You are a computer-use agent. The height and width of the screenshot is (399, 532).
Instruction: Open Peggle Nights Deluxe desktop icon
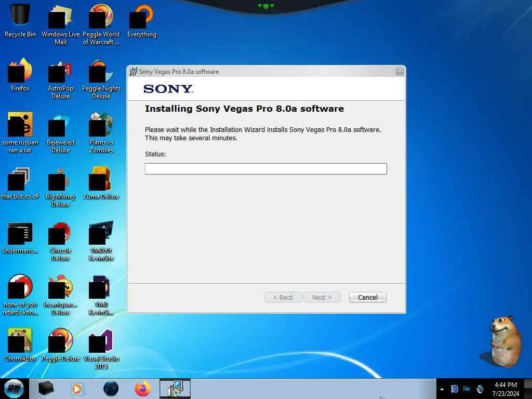(x=101, y=78)
